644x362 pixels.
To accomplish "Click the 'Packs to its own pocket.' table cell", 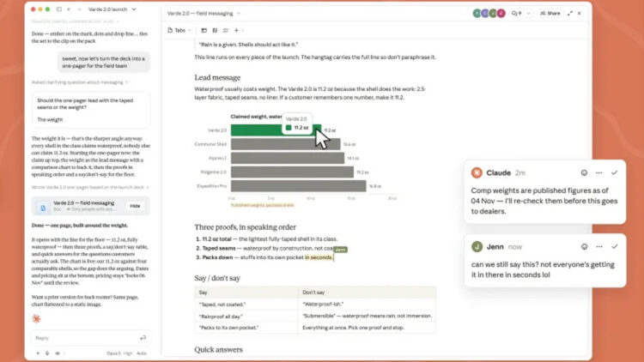I will 246,328.
